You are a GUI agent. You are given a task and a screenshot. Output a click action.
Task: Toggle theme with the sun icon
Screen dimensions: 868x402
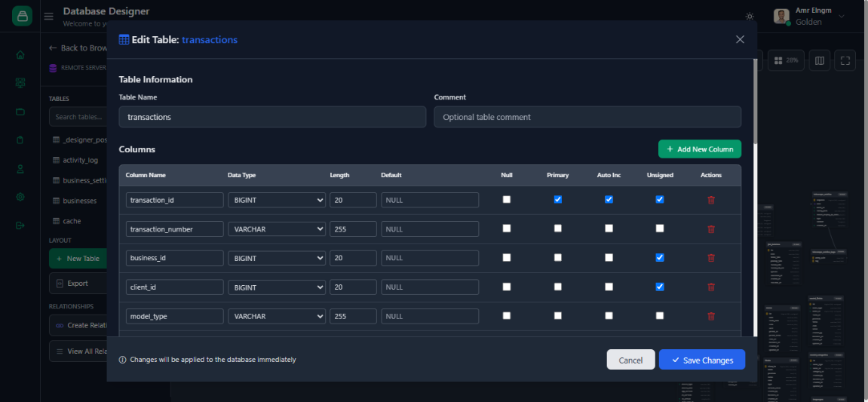click(749, 17)
